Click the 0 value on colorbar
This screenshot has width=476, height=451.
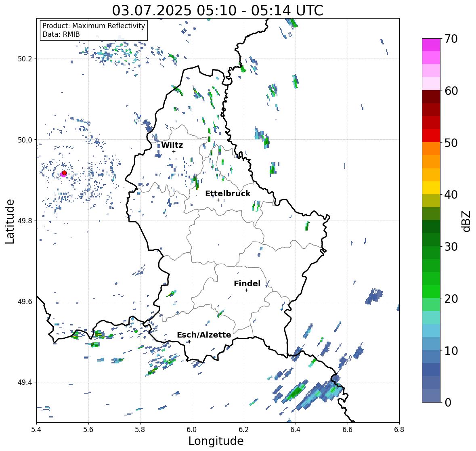click(448, 403)
